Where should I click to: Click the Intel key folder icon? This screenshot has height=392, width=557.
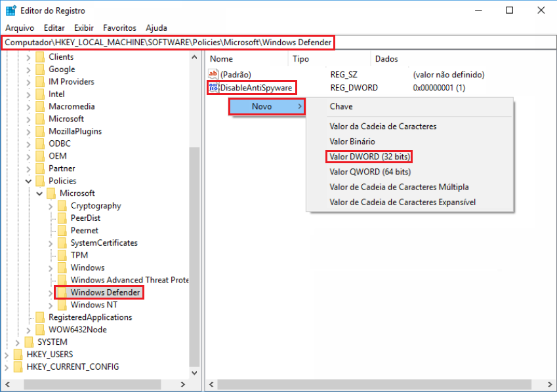[39, 94]
